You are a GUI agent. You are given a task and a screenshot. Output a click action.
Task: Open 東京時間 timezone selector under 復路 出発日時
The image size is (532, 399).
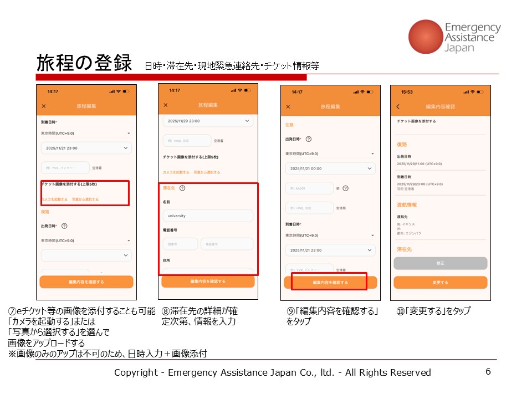86,241
